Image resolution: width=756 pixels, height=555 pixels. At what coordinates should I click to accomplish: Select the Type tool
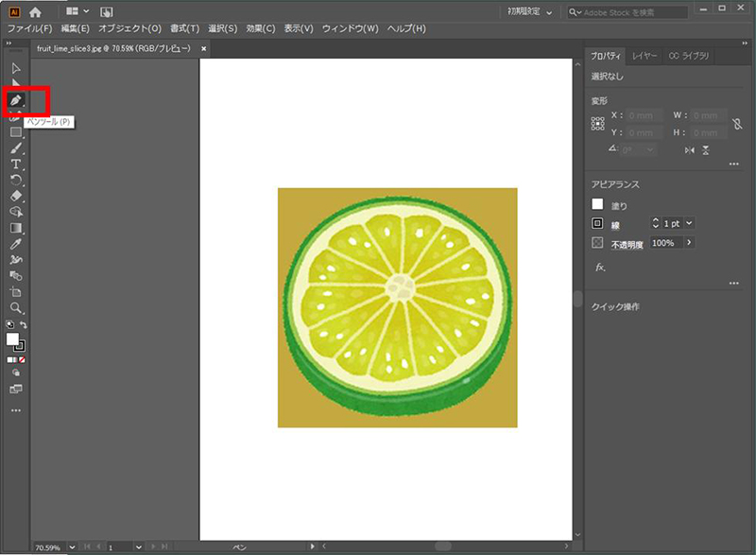[x=16, y=165]
